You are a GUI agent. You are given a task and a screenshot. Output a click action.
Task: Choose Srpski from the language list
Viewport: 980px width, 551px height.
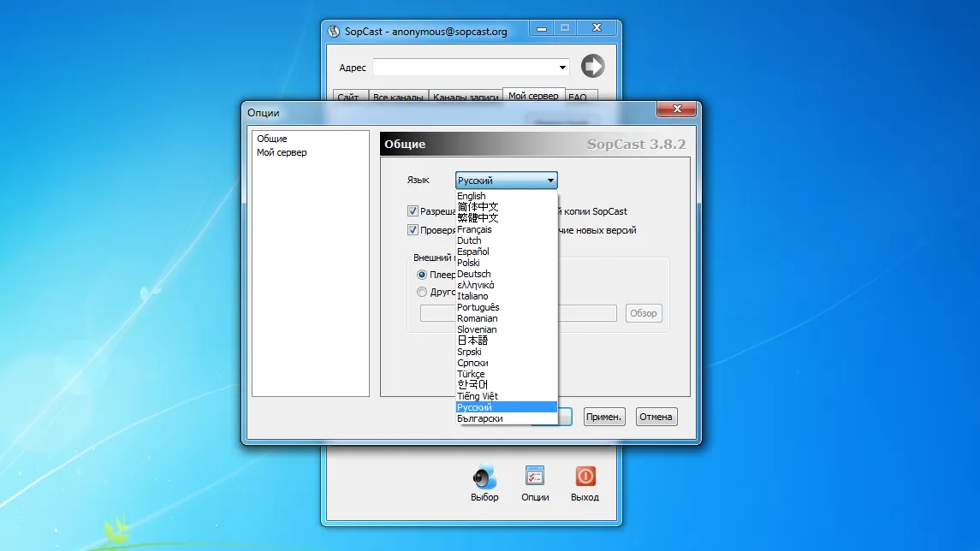click(x=507, y=352)
